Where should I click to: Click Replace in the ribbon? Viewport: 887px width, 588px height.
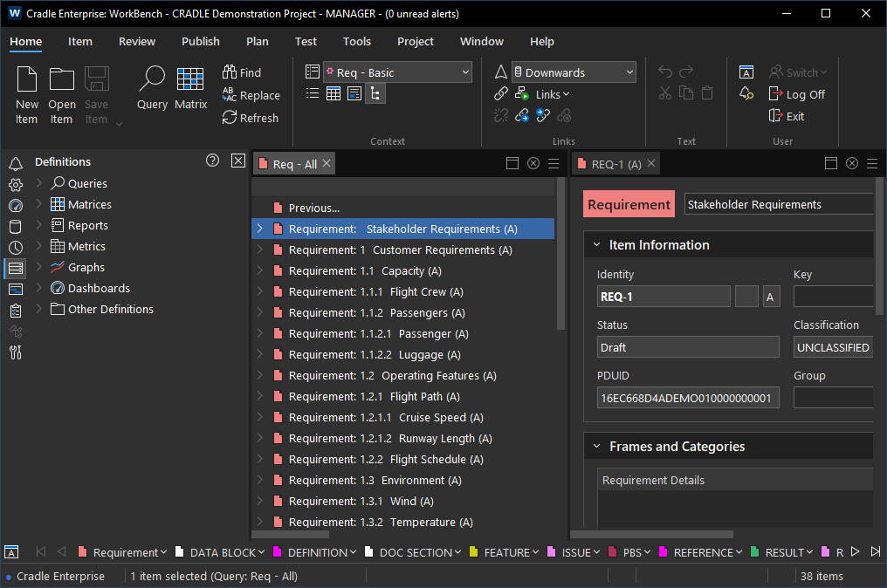(251, 95)
